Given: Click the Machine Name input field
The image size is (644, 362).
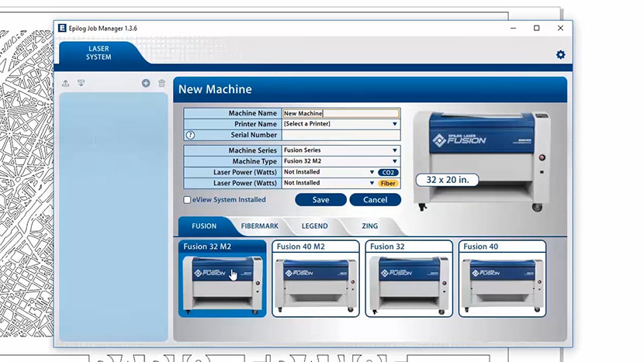Looking at the screenshot, I should (341, 113).
